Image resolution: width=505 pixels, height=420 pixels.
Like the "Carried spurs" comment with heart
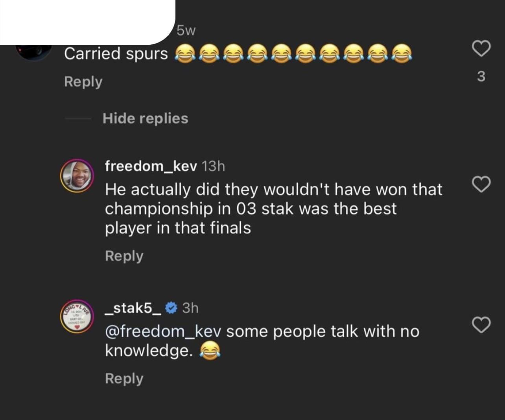pos(481,48)
